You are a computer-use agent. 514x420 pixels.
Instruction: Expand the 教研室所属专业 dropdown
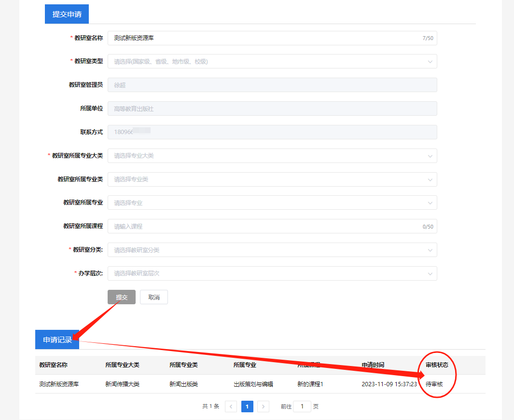pos(272,203)
